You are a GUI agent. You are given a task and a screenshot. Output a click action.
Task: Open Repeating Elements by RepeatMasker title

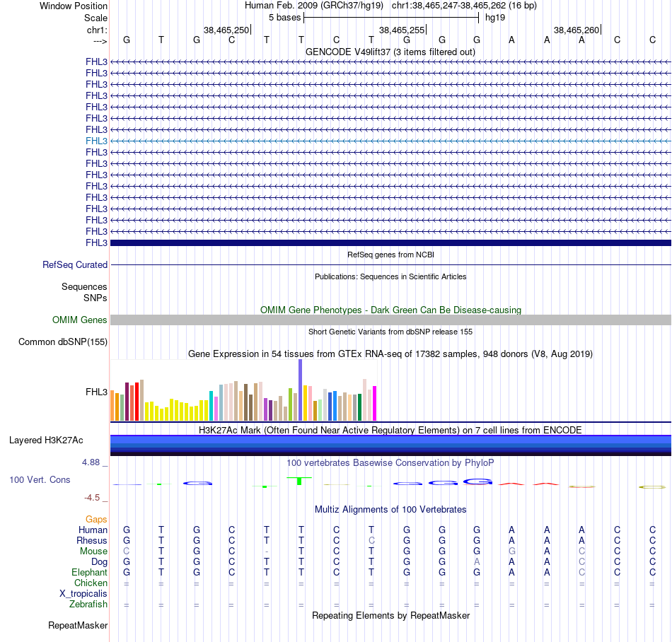[x=390, y=615]
